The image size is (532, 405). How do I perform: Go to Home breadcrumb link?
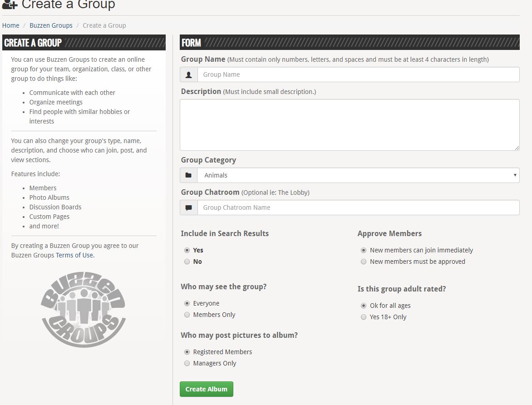tap(11, 25)
